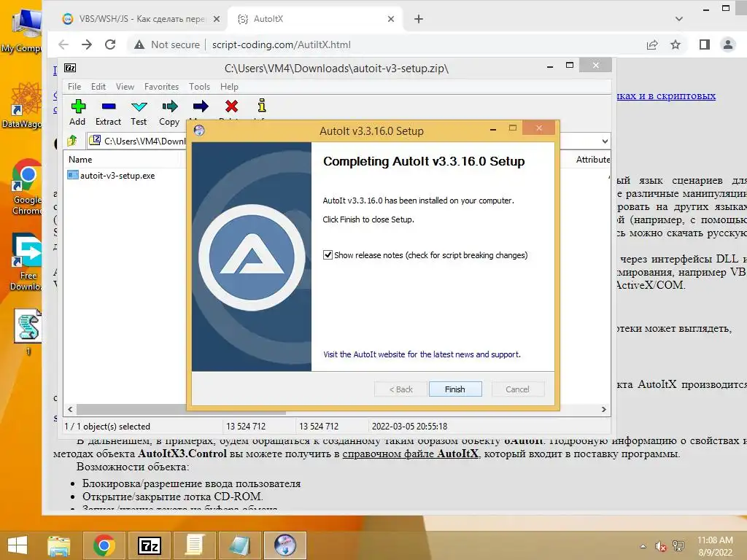Screen dimensions: 747x560
Task: Open Chrome profile avatar
Action: (728, 44)
